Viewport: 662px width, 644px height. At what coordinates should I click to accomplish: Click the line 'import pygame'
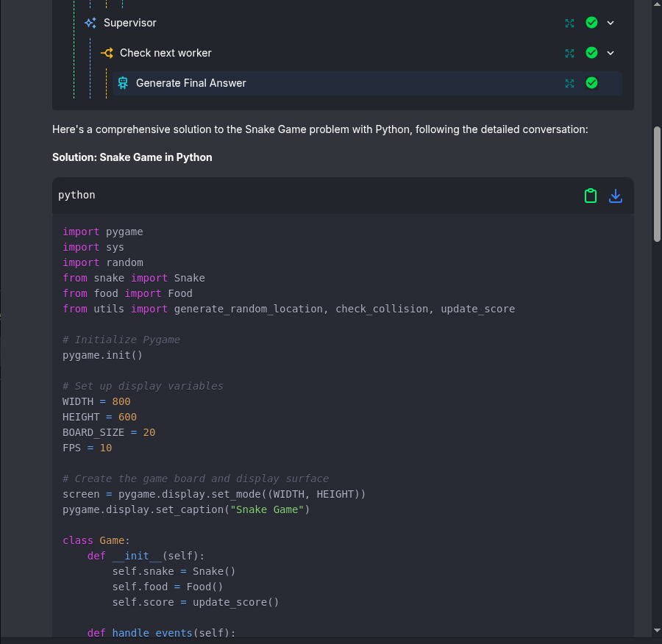(x=102, y=232)
